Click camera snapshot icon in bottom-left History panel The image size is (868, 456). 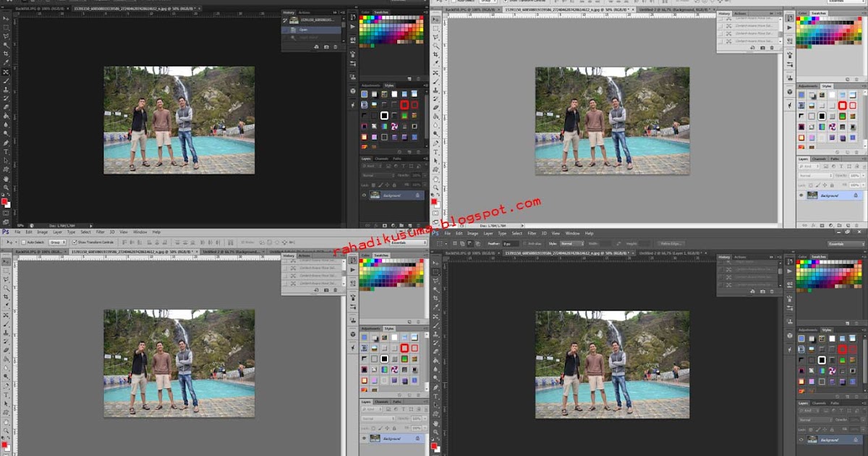[325, 290]
